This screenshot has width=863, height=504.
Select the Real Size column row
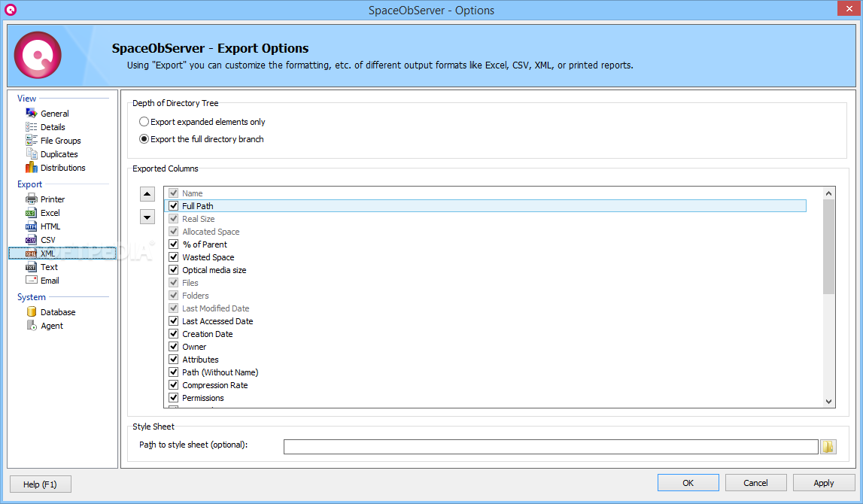pyautogui.click(x=485, y=218)
